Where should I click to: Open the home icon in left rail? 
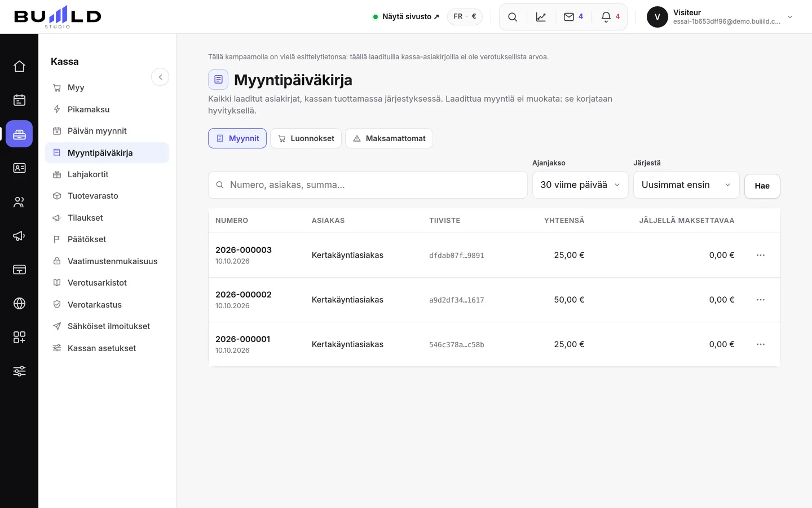click(19, 66)
